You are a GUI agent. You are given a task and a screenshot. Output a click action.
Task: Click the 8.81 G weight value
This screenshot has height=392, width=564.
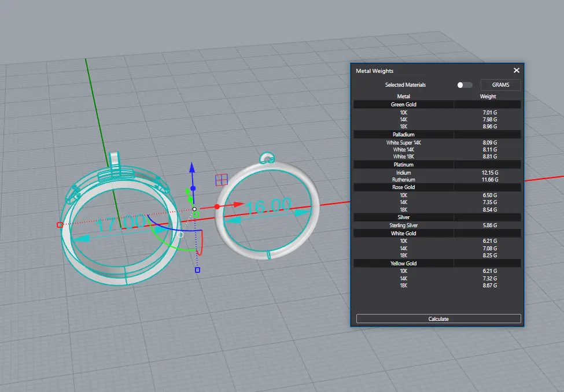tap(490, 157)
